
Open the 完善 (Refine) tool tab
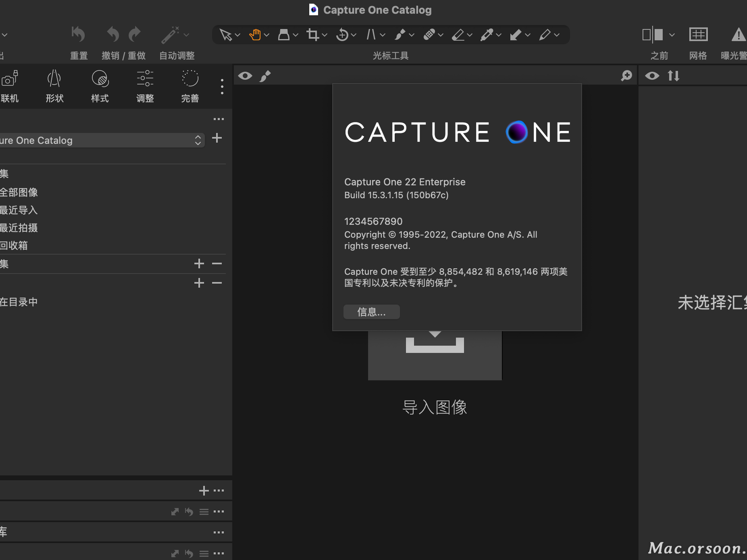tap(190, 85)
